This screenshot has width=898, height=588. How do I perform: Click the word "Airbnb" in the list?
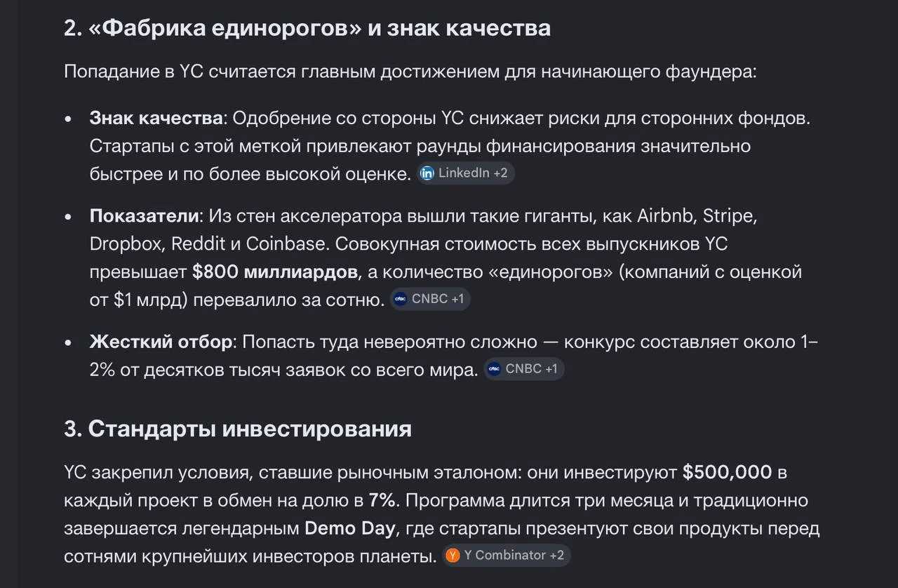(x=665, y=216)
